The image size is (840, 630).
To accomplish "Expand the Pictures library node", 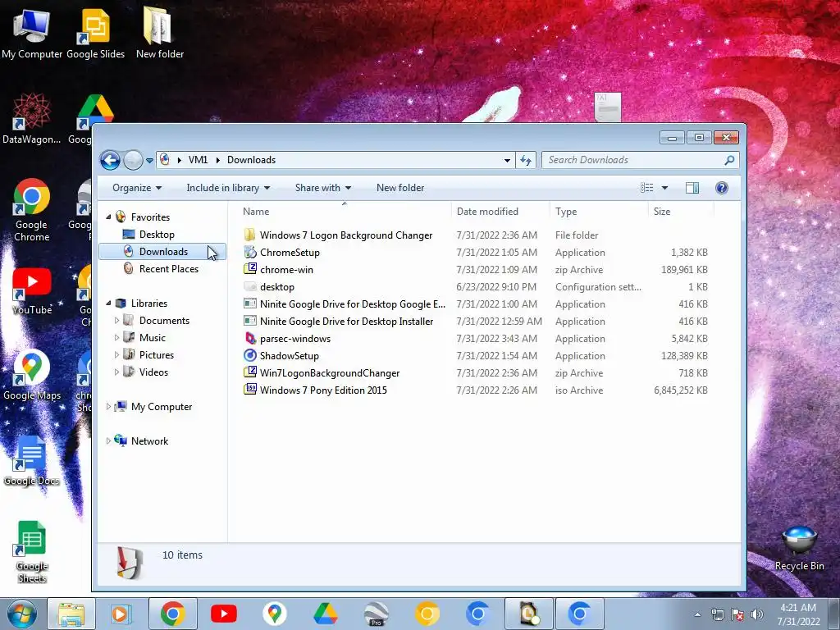I will (116, 354).
